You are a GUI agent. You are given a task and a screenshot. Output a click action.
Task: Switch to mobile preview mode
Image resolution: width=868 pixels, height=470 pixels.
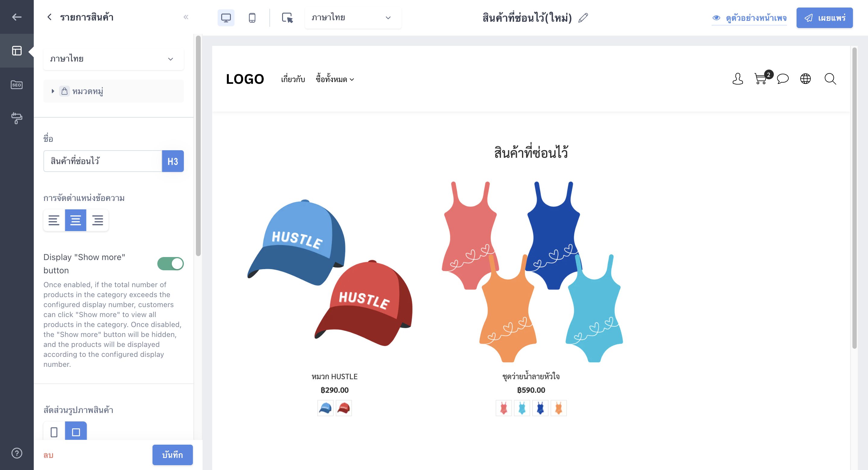pos(252,17)
